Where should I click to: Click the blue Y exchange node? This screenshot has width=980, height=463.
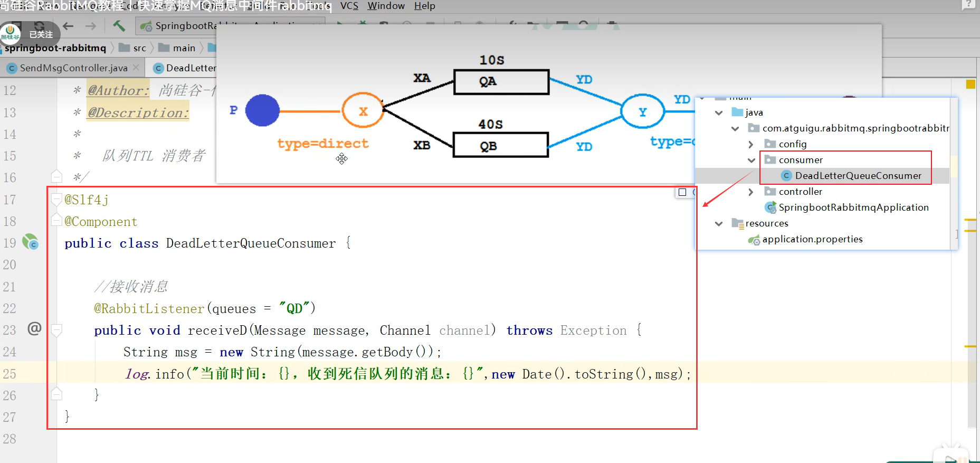tap(642, 111)
